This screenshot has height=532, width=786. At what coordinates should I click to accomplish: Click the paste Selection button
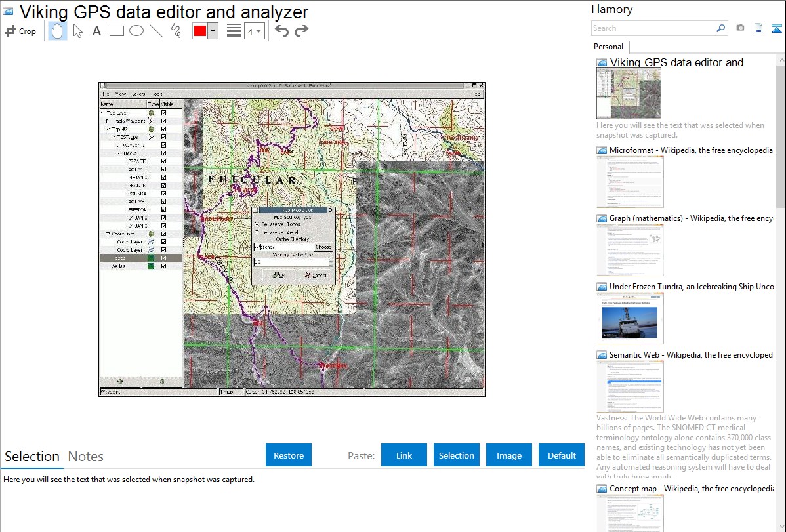(x=456, y=455)
